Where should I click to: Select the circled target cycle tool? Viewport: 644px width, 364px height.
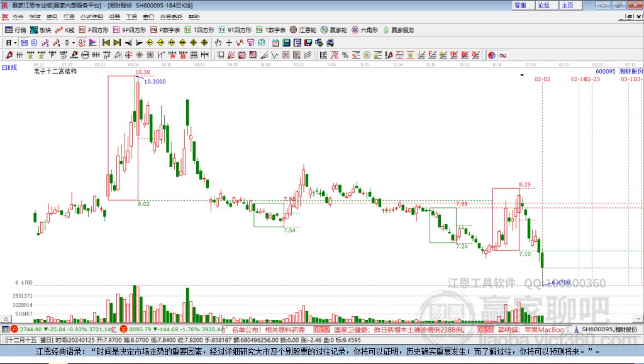click(x=128, y=55)
